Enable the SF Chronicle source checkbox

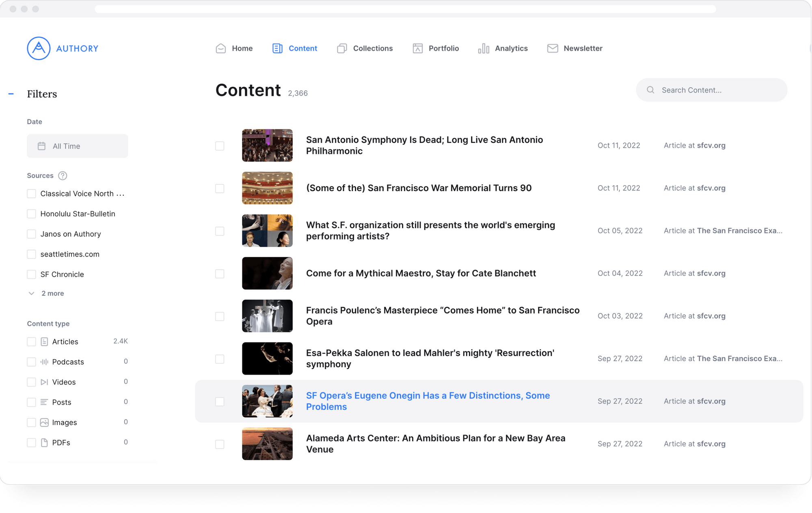[31, 274]
